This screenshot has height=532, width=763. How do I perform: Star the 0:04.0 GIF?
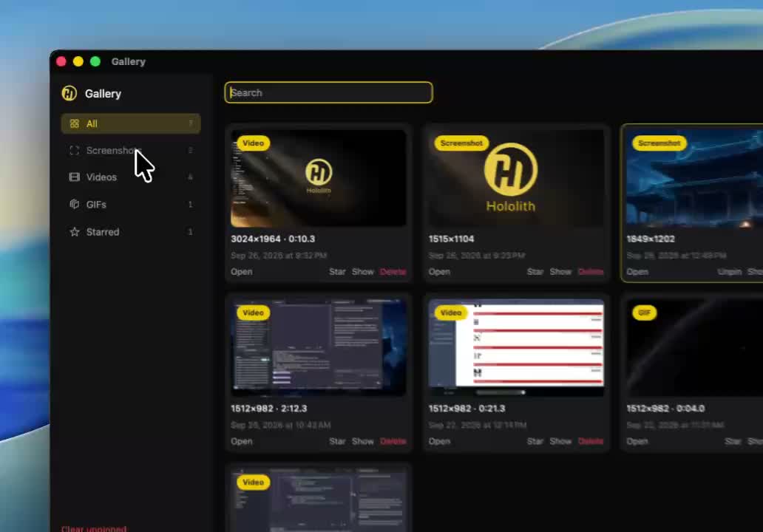(733, 441)
